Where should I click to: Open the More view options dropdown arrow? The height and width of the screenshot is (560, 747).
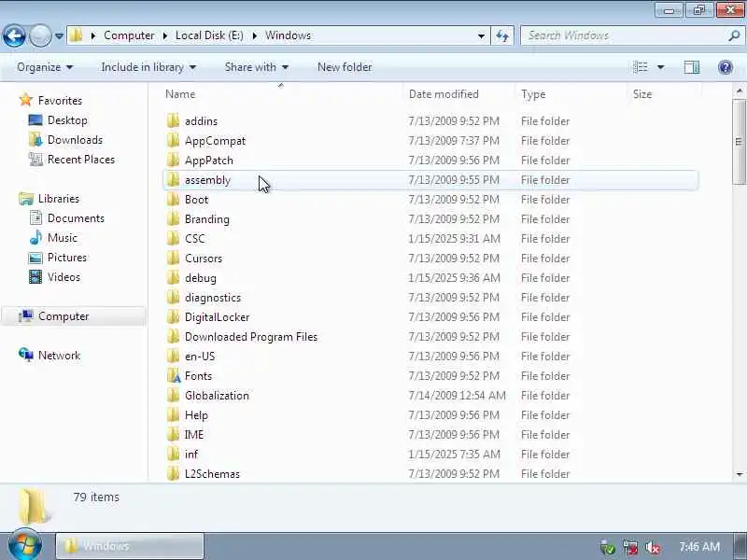click(661, 67)
